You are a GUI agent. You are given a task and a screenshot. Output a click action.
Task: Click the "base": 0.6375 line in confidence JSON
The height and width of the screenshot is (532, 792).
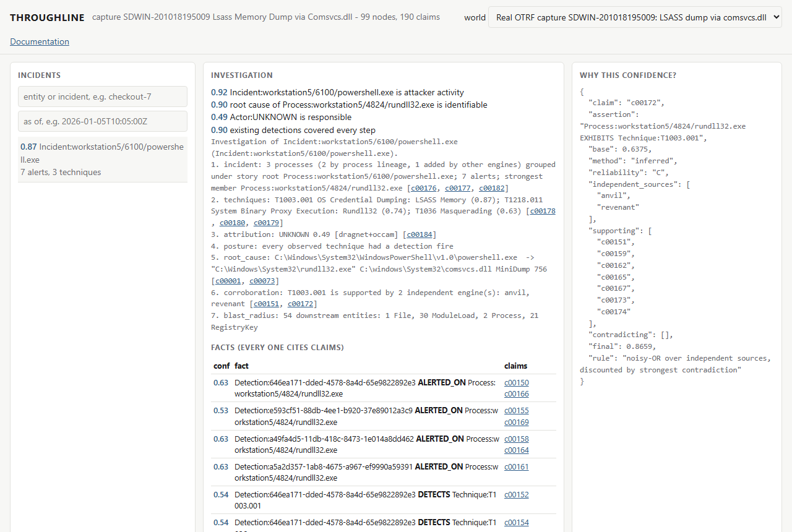pos(620,149)
